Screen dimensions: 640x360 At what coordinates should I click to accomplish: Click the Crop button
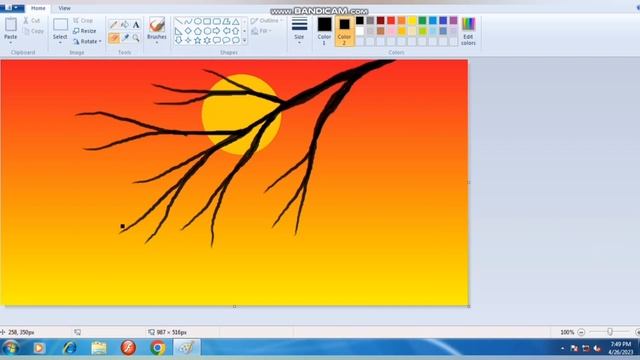pyautogui.click(x=83, y=20)
